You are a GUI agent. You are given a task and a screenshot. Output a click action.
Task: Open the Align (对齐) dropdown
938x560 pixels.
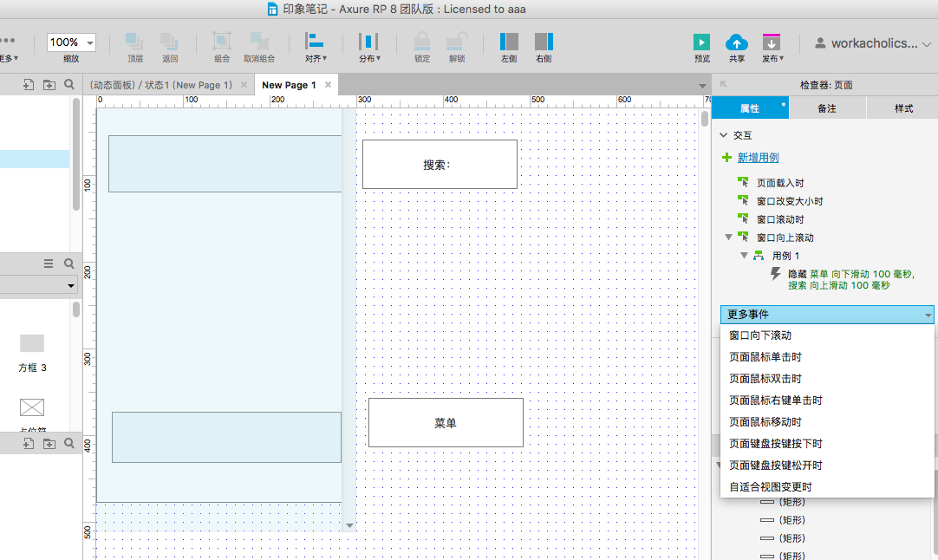pos(315,42)
